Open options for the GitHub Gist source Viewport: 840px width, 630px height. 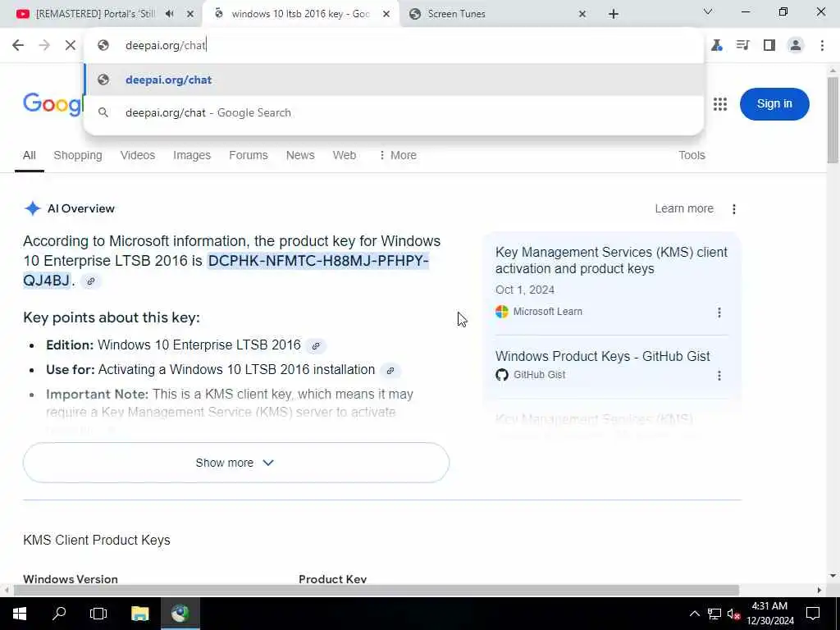719,376
